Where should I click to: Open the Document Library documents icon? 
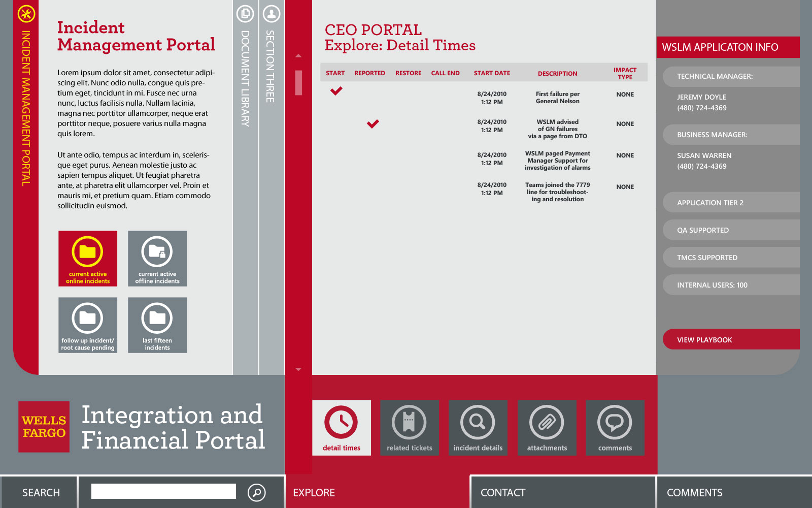(245, 14)
